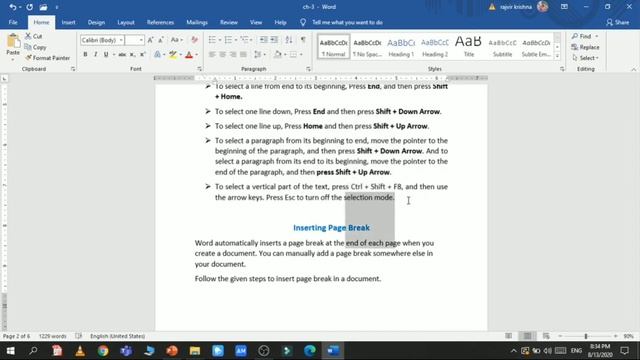
Task: Apply the Normal style
Action: [333, 47]
